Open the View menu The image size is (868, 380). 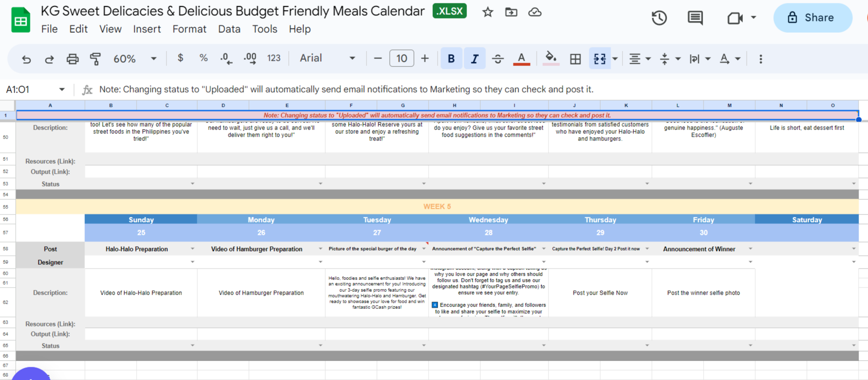pyautogui.click(x=110, y=29)
